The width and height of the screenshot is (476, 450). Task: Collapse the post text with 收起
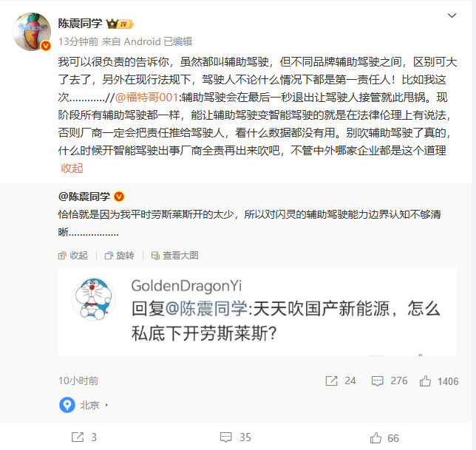click(72, 168)
